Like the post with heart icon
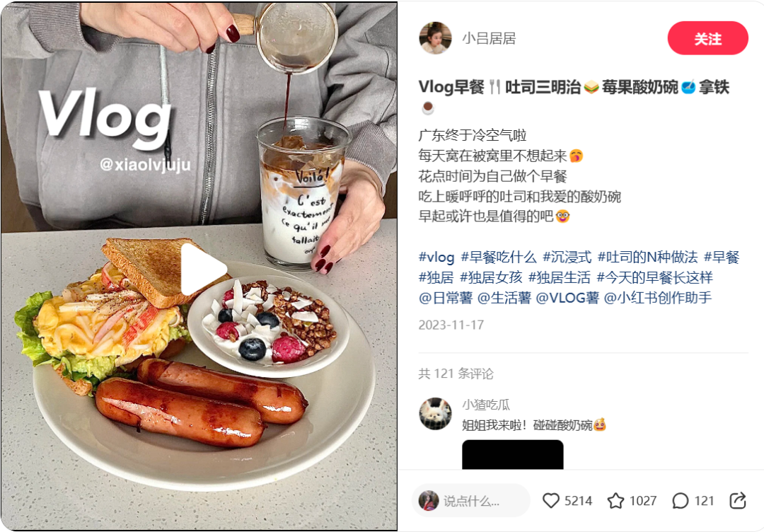764x532 pixels. (x=551, y=500)
